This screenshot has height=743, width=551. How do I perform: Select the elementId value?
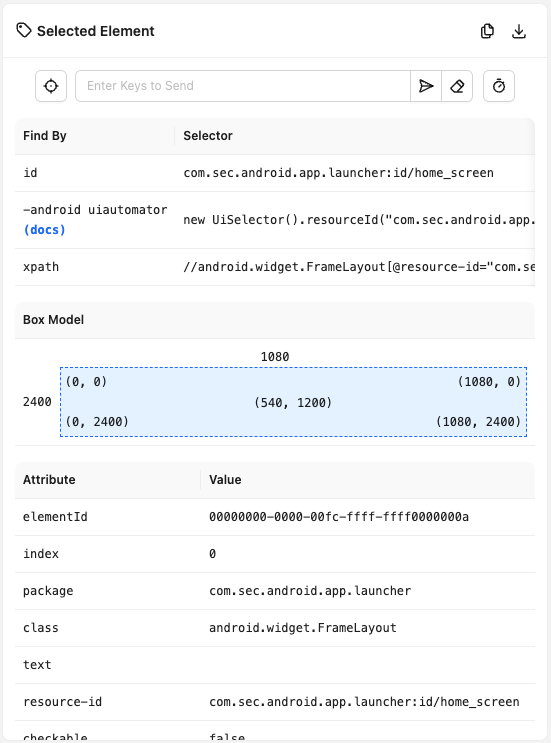[339, 517]
